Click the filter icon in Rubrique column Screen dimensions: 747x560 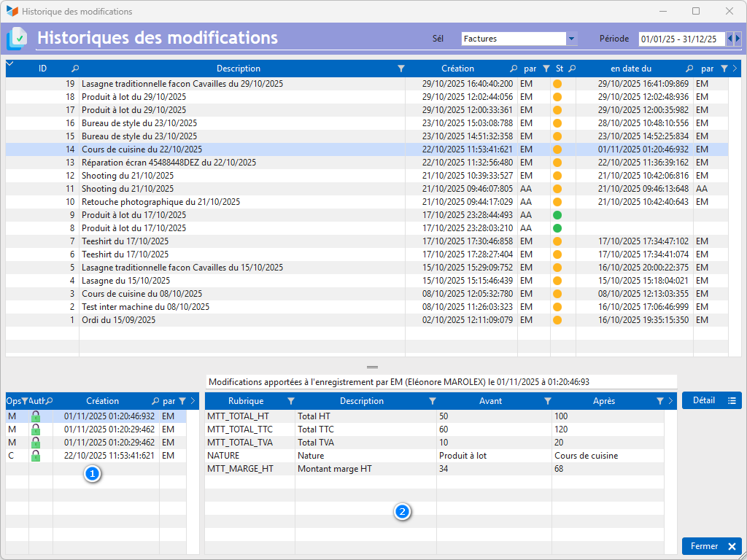(x=291, y=401)
